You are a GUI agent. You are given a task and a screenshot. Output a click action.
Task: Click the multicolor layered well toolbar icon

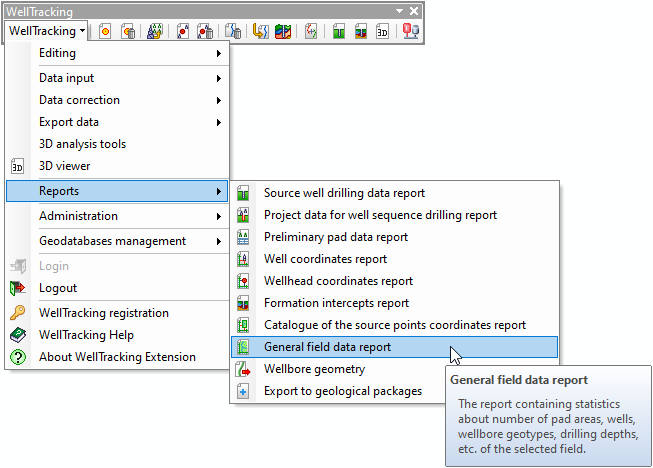point(361,31)
